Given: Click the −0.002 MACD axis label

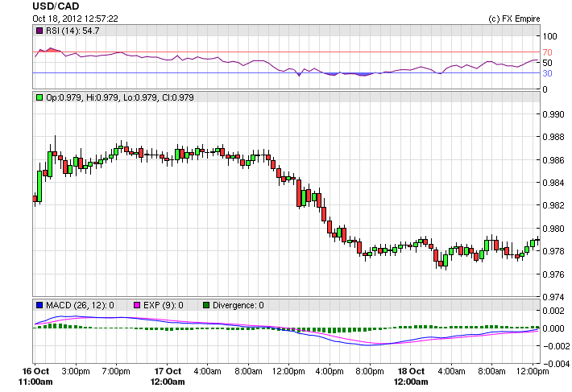Looking at the screenshot, I should coord(556,346).
